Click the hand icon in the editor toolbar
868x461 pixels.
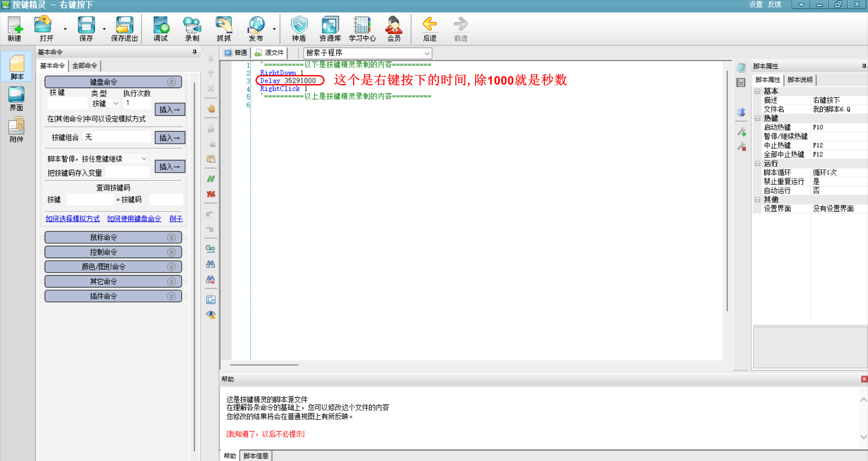point(211,109)
